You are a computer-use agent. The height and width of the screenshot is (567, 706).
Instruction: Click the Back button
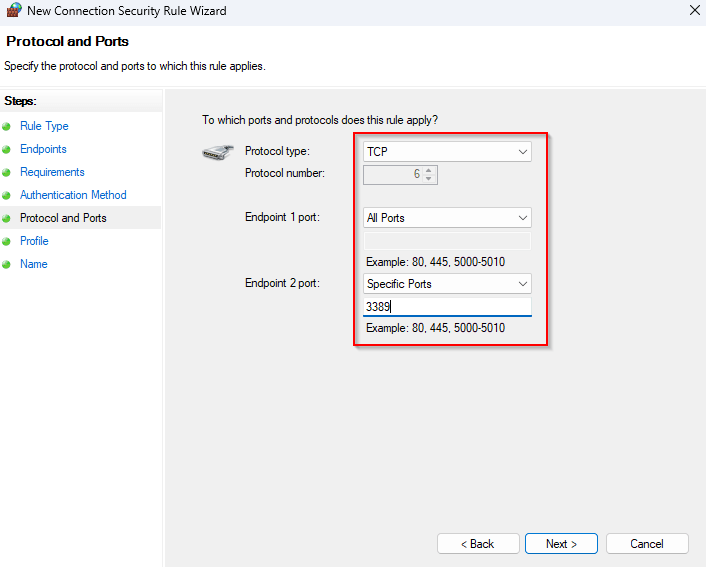(477, 544)
